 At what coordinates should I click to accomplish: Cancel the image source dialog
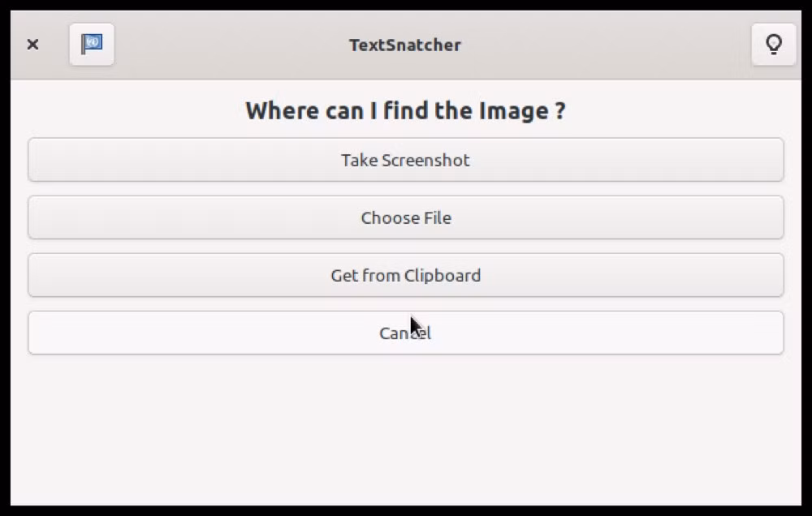point(405,333)
